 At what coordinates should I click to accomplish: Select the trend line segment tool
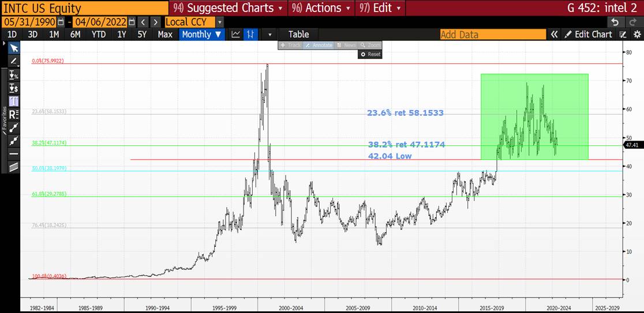14,127
